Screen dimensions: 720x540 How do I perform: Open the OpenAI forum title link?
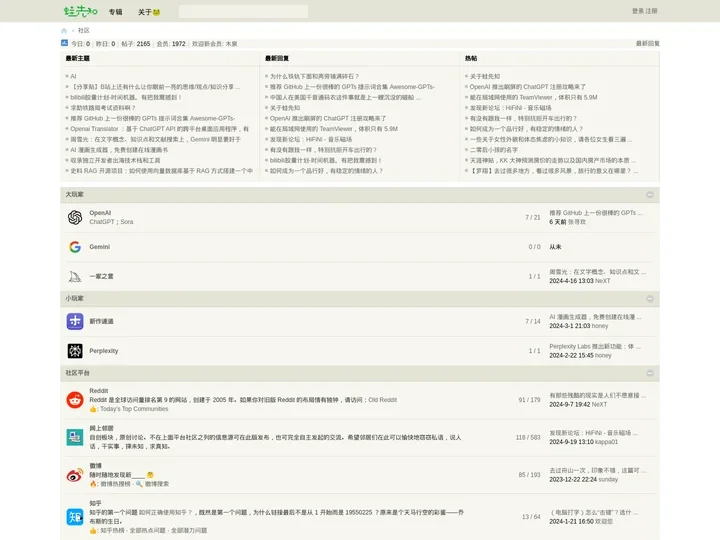[100, 213]
